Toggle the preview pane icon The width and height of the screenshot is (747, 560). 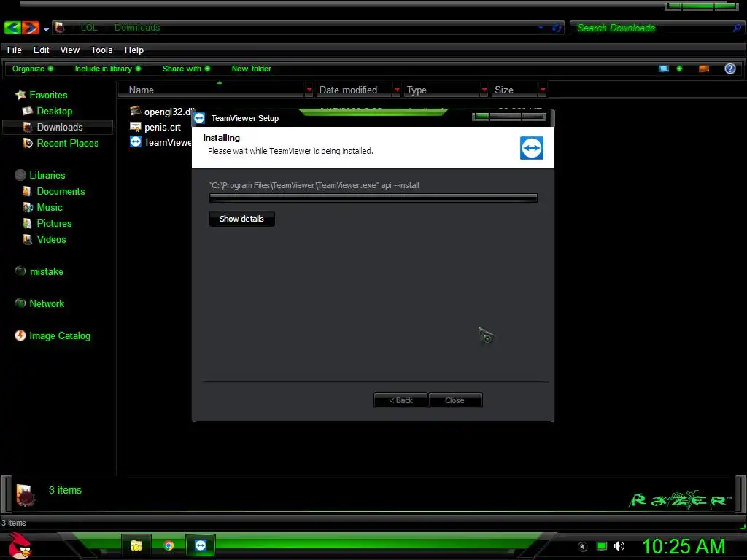(x=704, y=69)
